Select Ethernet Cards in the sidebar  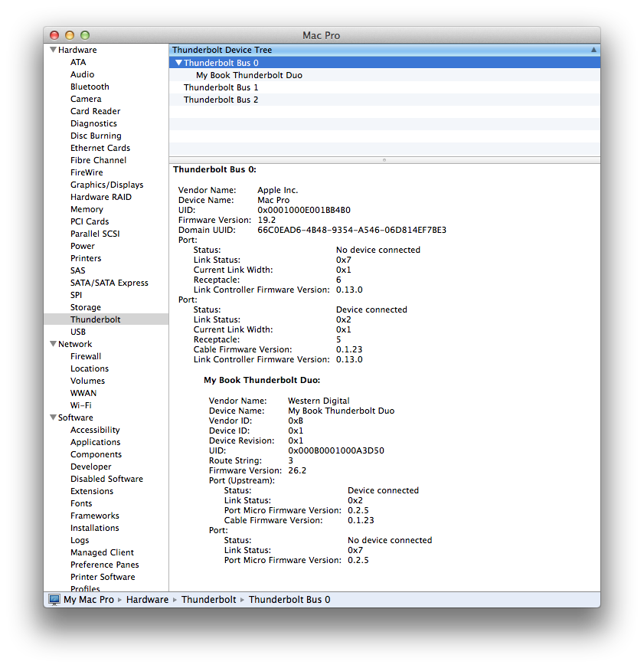tap(100, 148)
